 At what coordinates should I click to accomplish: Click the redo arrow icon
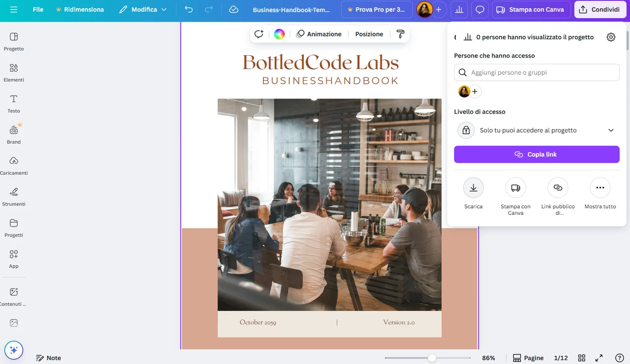point(209,10)
